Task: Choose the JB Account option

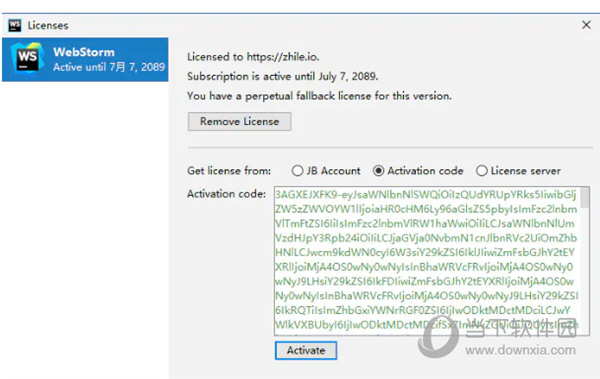Action: 326,170
